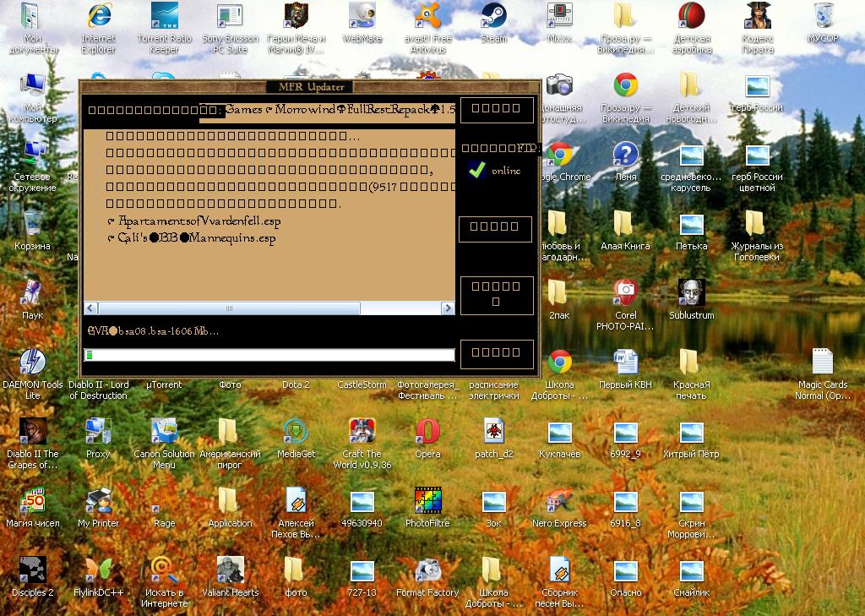Open the DAEMON Tools Lite icon
The height and width of the screenshot is (616, 865).
32,363
